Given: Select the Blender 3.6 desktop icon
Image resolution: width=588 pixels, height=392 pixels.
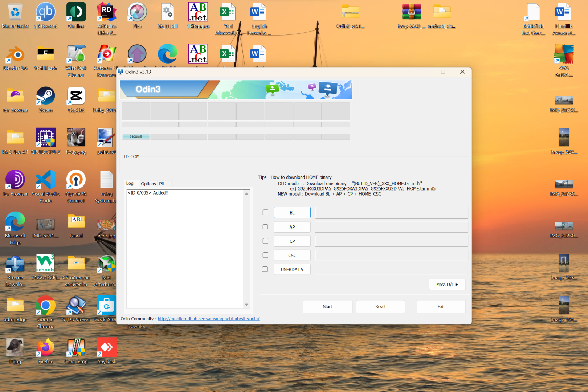Looking at the screenshot, I should [x=15, y=58].
